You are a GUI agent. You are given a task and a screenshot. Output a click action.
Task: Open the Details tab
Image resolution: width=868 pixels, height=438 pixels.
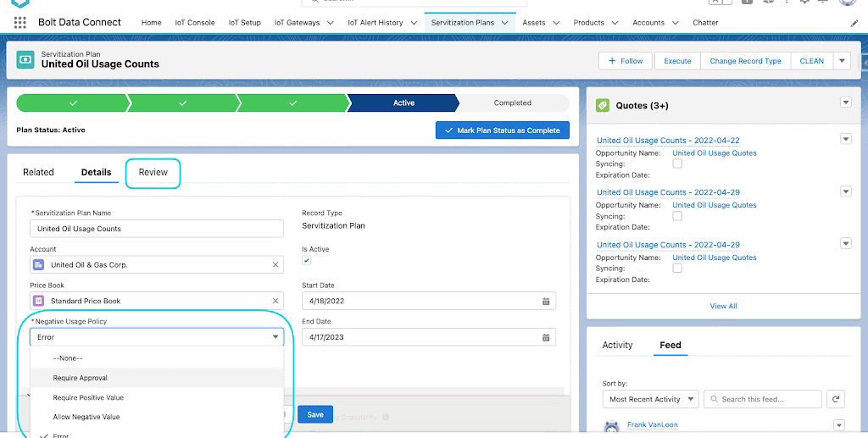coord(97,172)
